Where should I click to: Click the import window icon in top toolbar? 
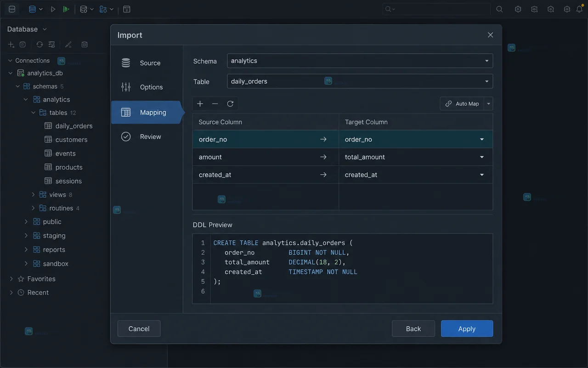127,9
